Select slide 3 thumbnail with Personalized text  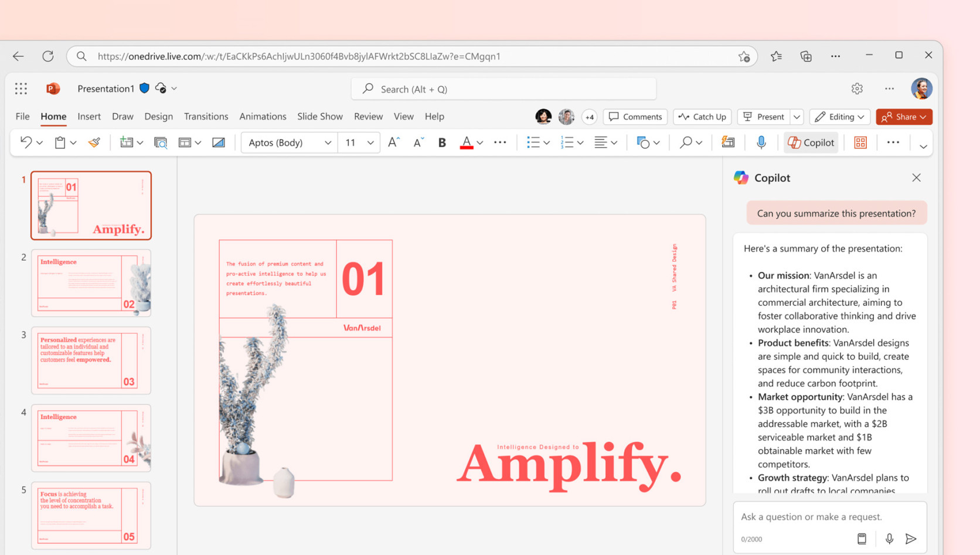[x=91, y=360]
